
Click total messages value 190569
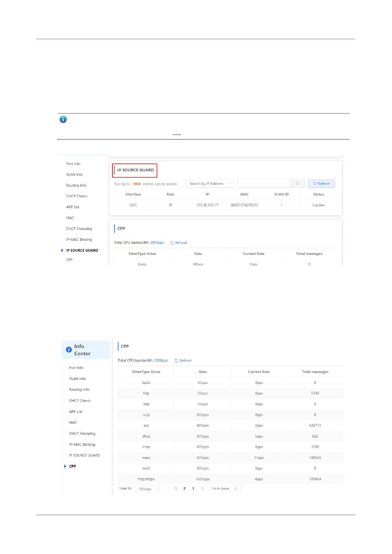tap(315, 458)
